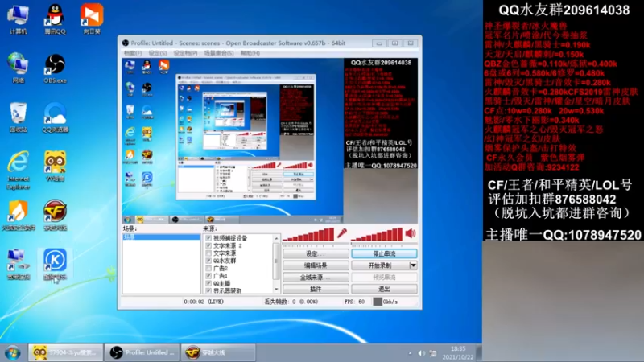This screenshot has height=362, width=644.
Task: Expand the 开始录制 dropdown arrow
Action: (413, 265)
